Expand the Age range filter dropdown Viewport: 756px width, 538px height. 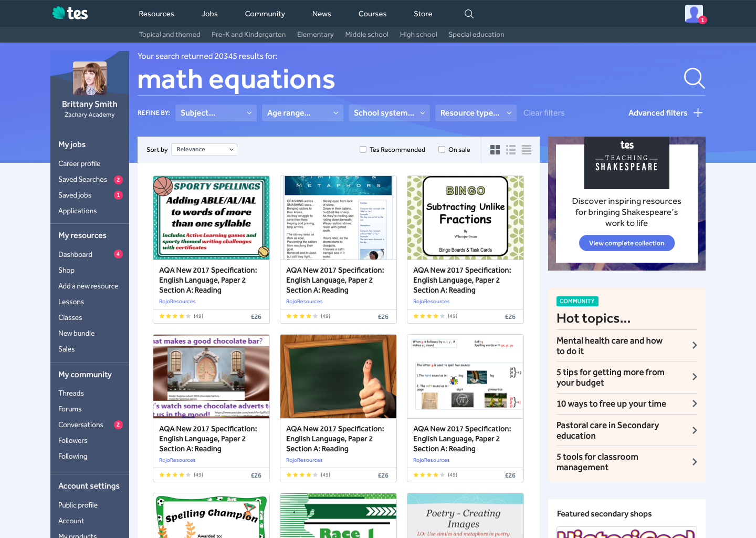302,113
